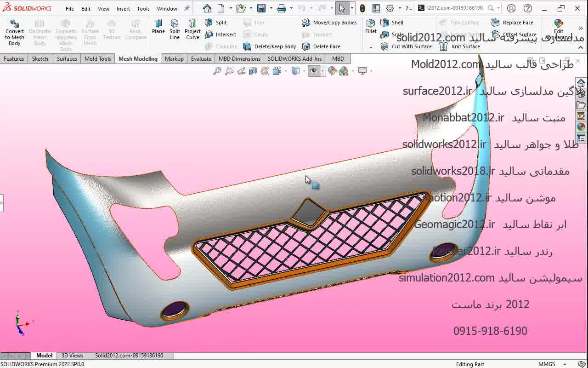588x368 pixels.
Task: Open the File menu
Action: (70, 9)
